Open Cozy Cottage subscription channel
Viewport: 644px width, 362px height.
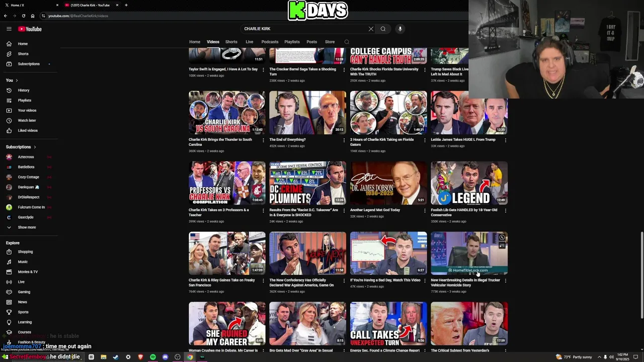coord(28,177)
